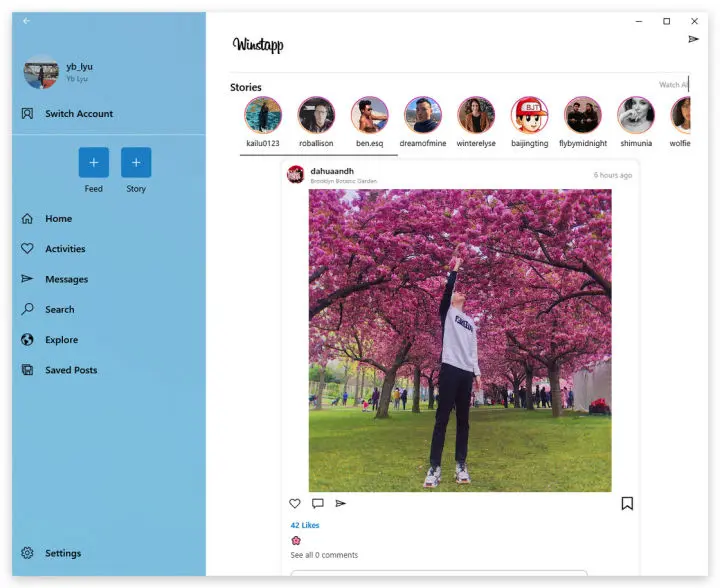Click the yb_lyu username text

(79, 67)
